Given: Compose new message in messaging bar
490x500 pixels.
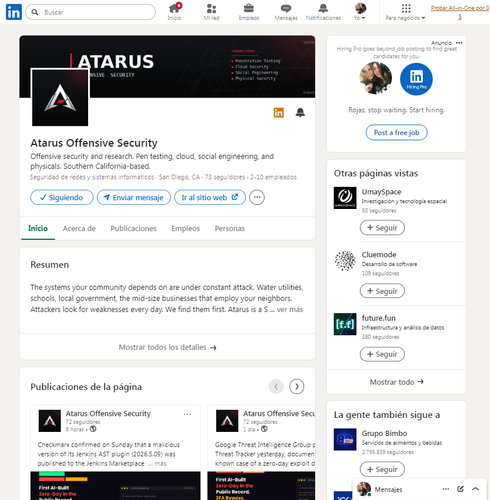Looking at the screenshot, I should point(460,489).
